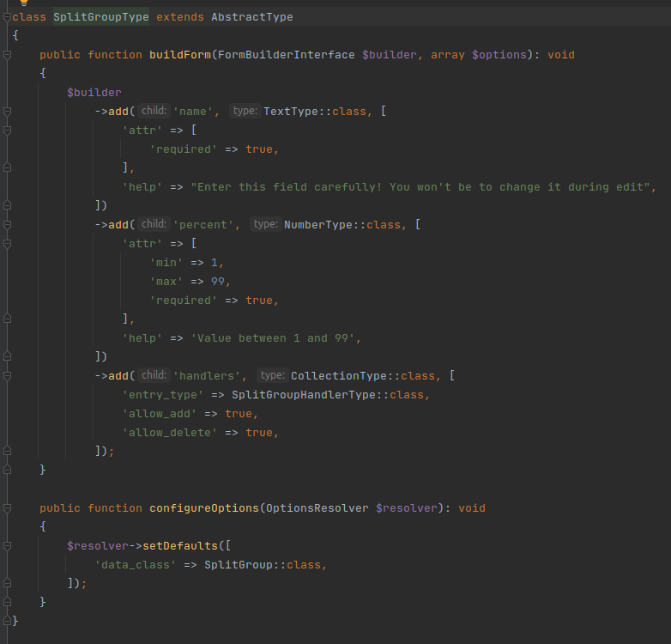This screenshot has height=644, width=671.
Task: Click 'child:' inlay hint before 'handlers'
Action: 154,375
